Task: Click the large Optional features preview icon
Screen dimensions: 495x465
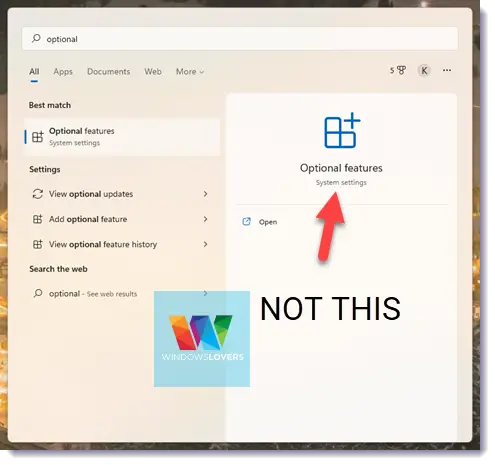Action: 342,130
